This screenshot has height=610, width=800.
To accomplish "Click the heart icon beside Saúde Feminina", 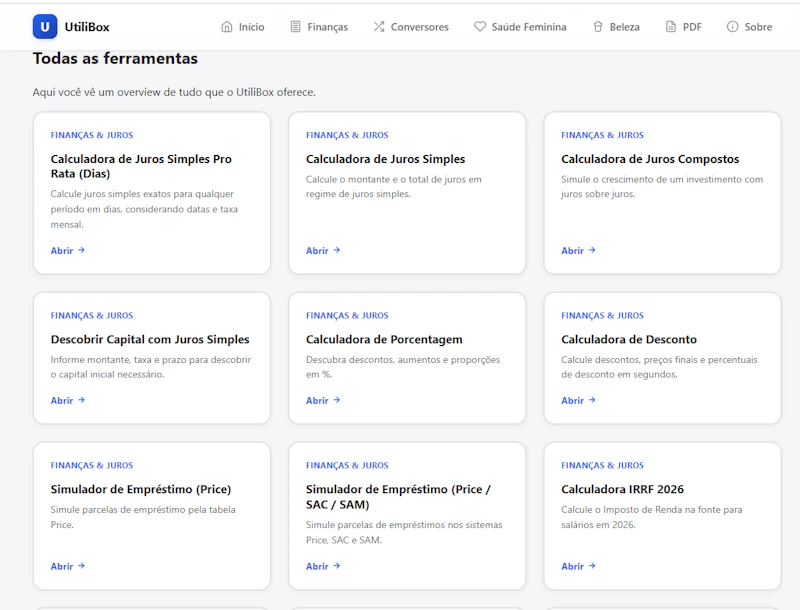I will 480,27.
